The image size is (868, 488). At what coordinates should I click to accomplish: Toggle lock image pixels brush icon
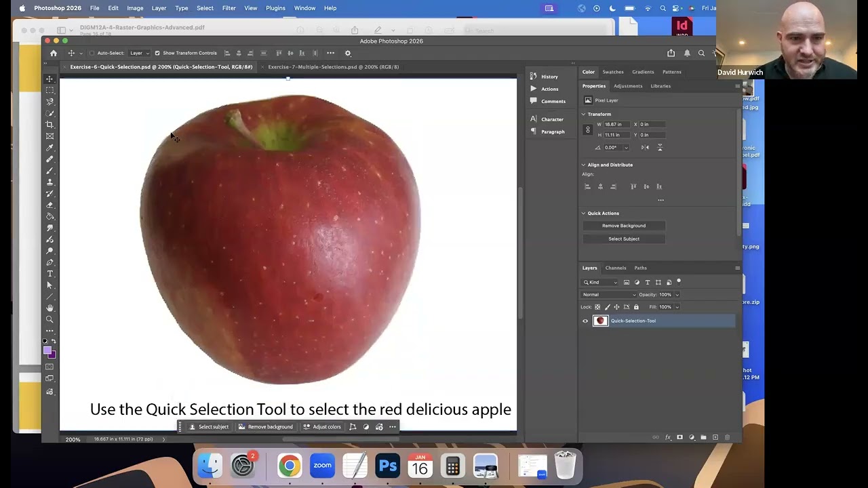click(608, 307)
